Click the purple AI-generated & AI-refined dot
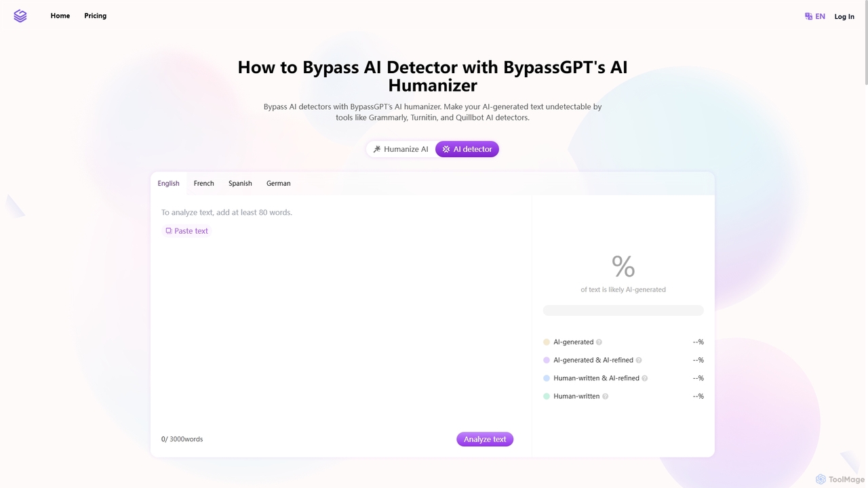This screenshot has width=868, height=488. (x=547, y=361)
